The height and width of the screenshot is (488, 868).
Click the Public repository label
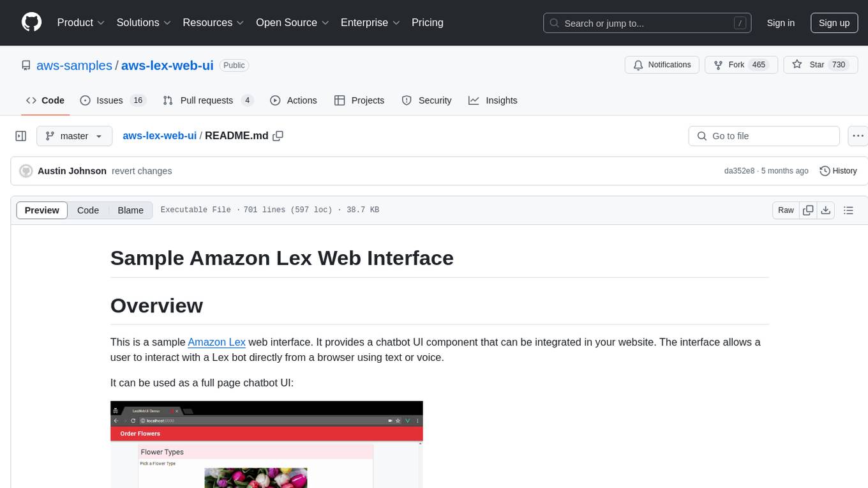(x=234, y=65)
